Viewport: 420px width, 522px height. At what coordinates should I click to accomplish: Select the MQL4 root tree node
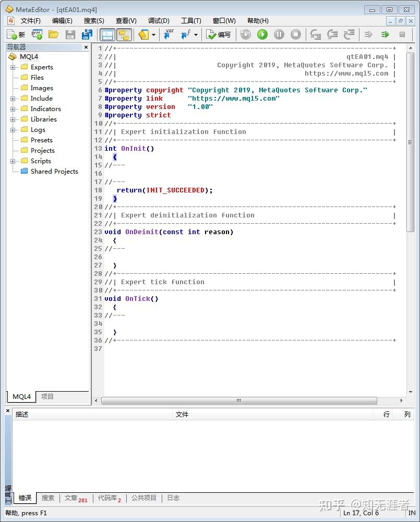pos(29,57)
